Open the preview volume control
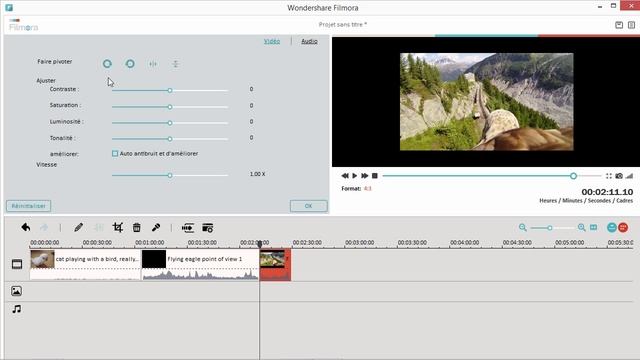The width and height of the screenshot is (640, 360). 629,176
